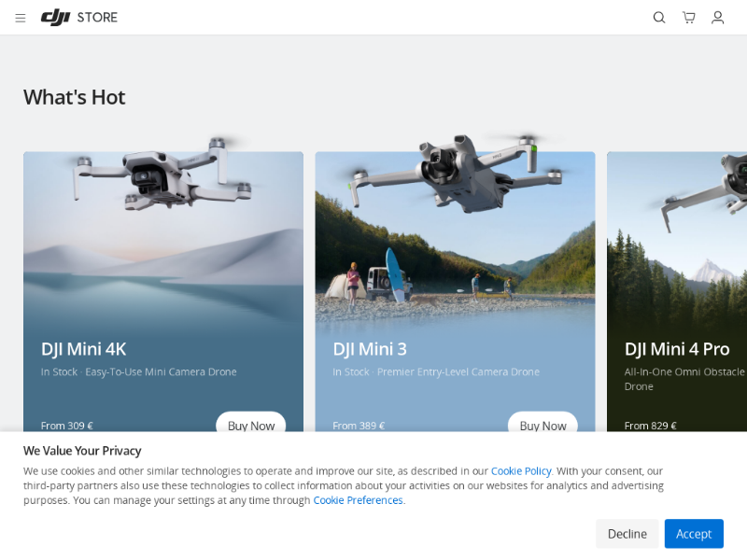Click the What's Hot heading

click(75, 97)
